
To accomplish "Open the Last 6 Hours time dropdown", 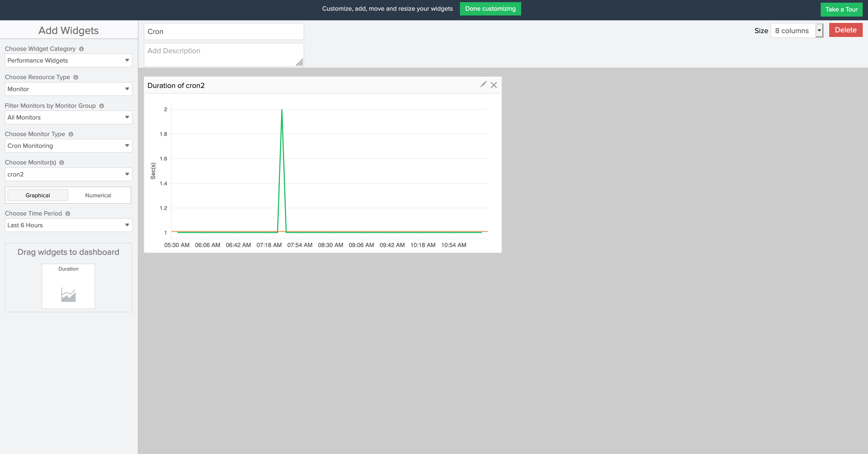I will pyautogui.click(x=68, y=225).
